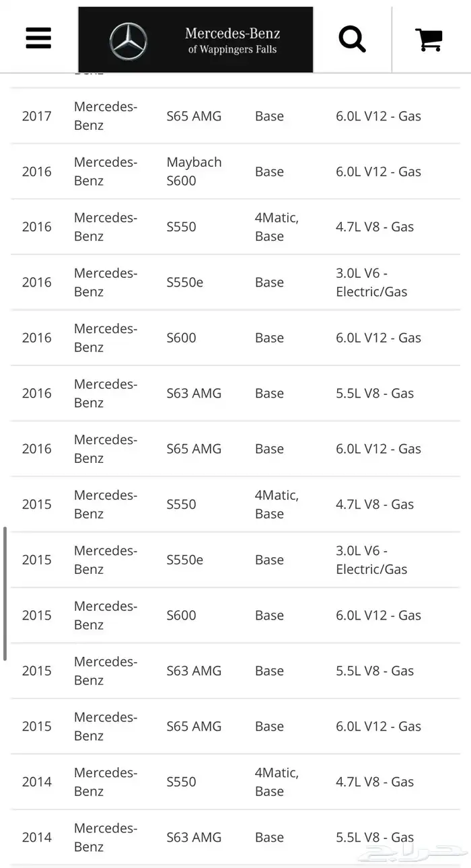Select the 2015 S600 model
The width and height of the screenshot is (471, 868).
(x=182, y=616)
